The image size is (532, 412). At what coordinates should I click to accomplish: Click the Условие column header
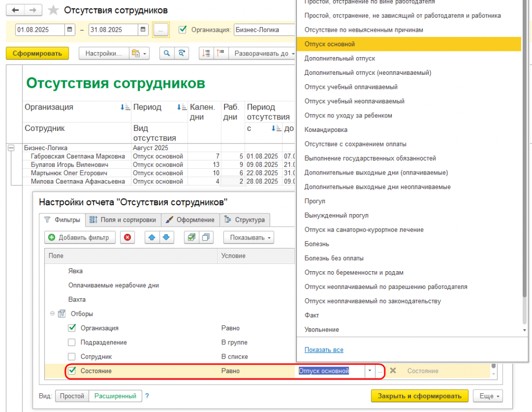[256, 256]
